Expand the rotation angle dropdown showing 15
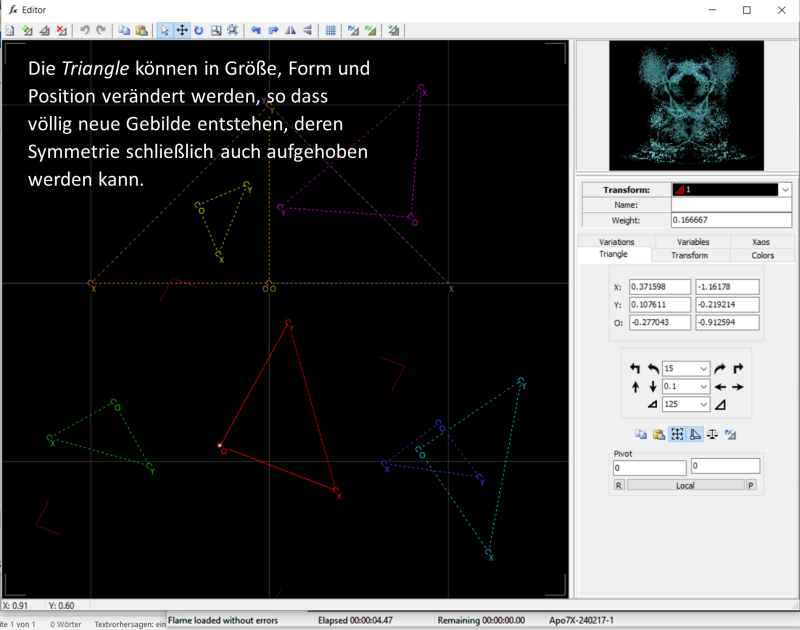Viewport: 800px width, 630px height. pyautogui.click(x=703, y=369)
